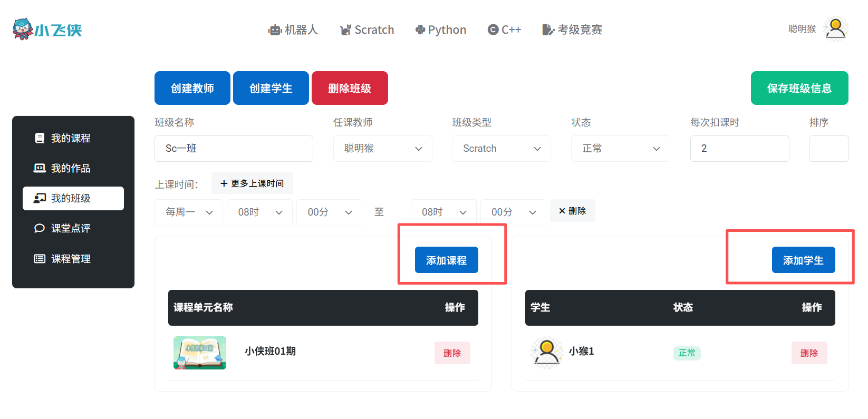Click the red 删除班级 button
868x419 pixels.
(x=350, y=88)
